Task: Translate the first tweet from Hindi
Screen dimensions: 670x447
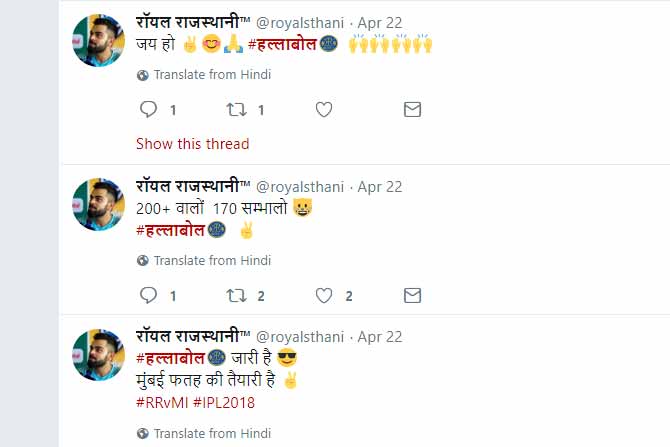Action: (212, 75)
